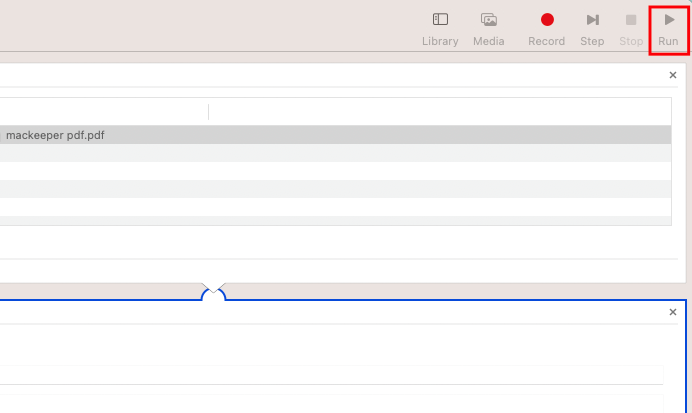Screen dimensions: 692x413
Task: Show the Media browser
Action: pyautogui.click(x=489, y=30)
